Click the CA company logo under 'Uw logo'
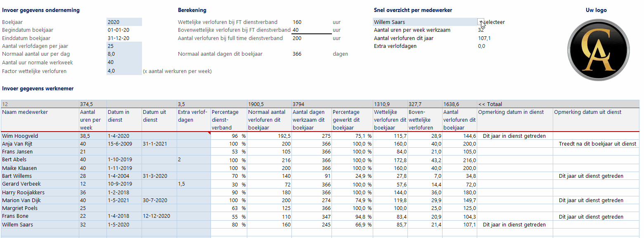Screen dimensions: 644x238 click(x=598, y=49)
